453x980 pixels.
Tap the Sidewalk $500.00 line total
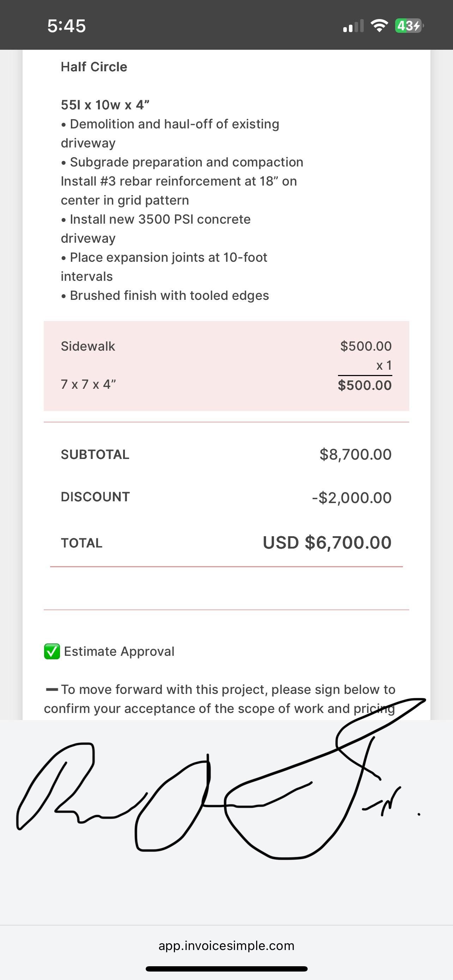(364, 385)
